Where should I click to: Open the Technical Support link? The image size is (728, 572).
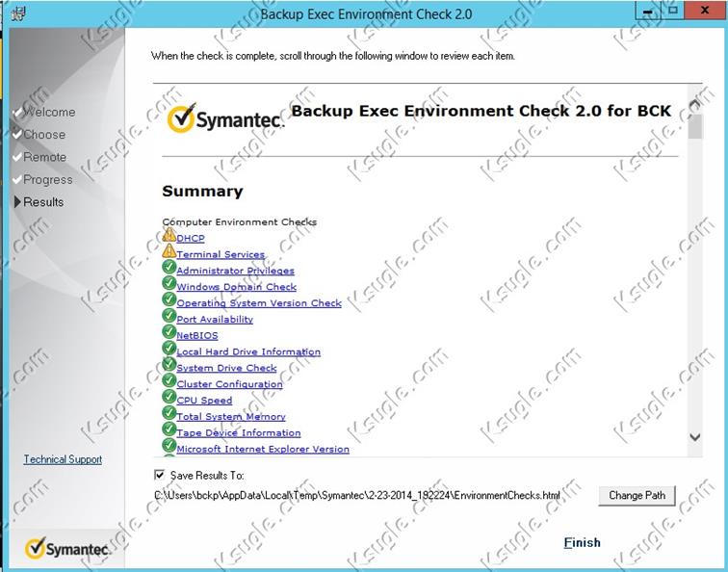63,459
